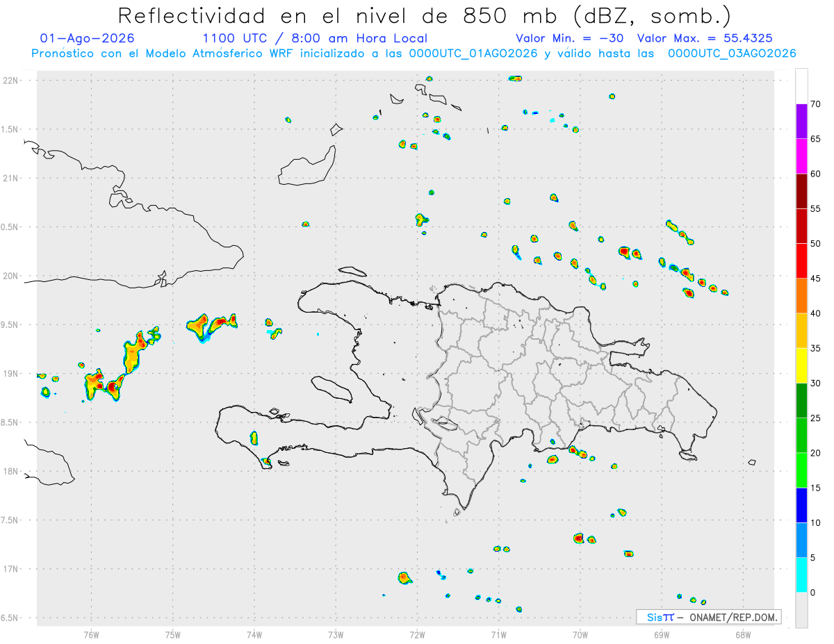Select the longitude axis label '71W'
This screenshot has width=834, height=644.
498,634
